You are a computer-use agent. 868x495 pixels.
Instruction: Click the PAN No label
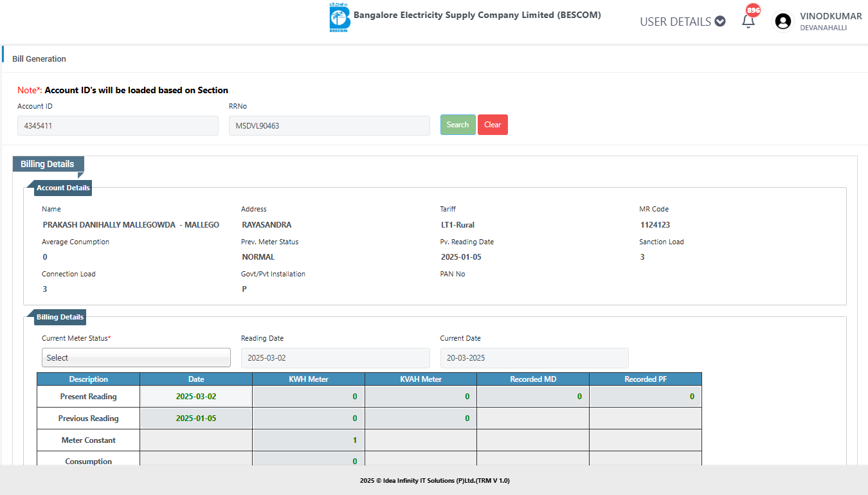point(453,274)
